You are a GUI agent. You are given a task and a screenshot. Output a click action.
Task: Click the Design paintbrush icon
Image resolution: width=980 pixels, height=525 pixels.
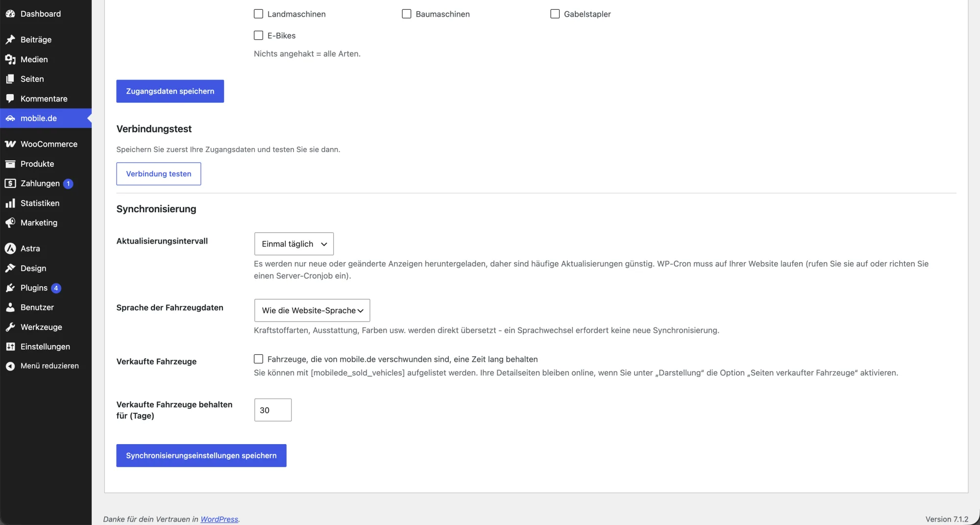(x=10, y=268)
